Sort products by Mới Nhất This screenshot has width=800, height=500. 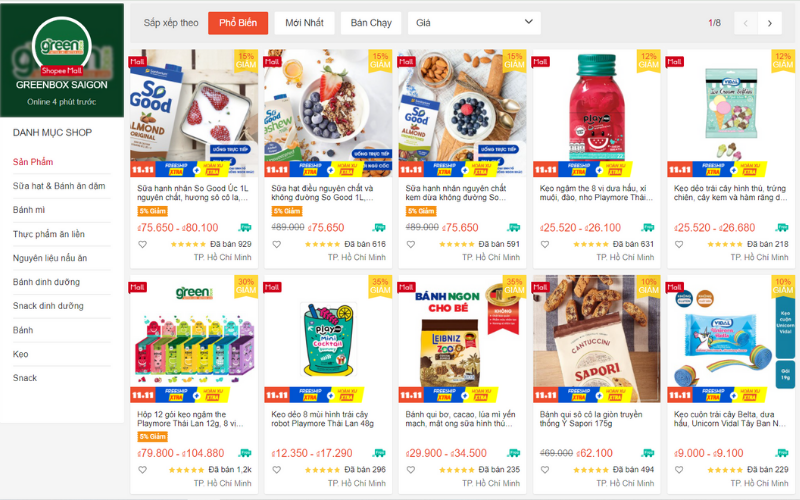tap(305, 23)
